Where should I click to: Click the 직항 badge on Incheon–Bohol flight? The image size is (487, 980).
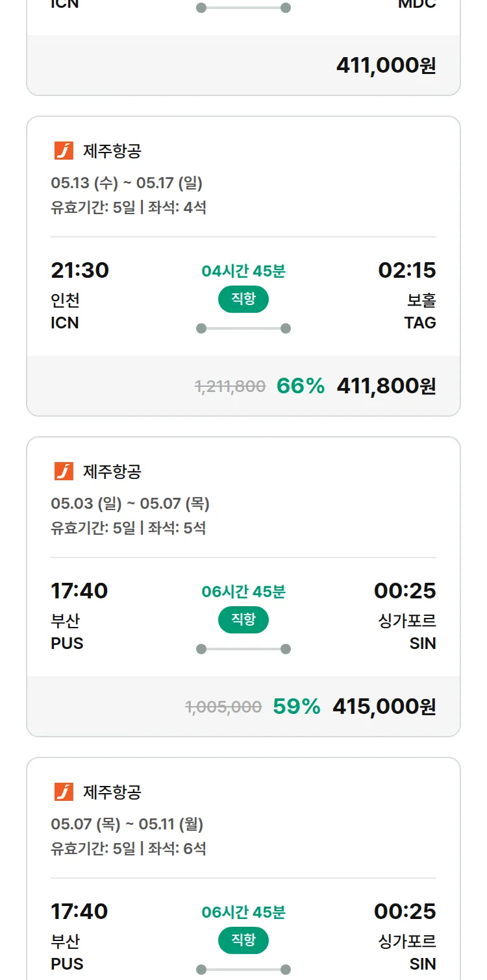243,299
